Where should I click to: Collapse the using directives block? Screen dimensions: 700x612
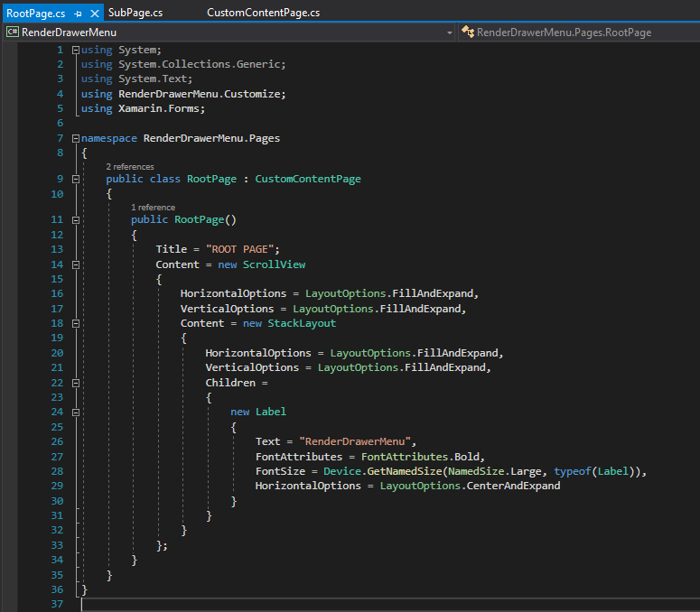click(x=76, y=50)
